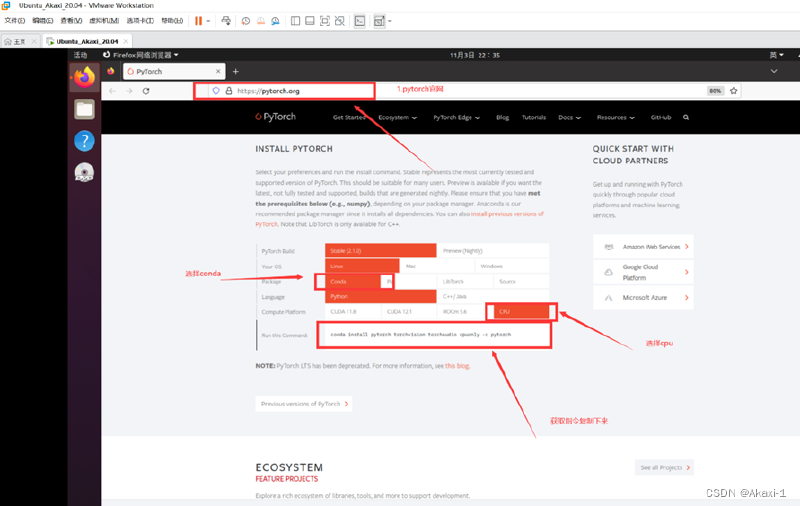Switch to the 主页 home tab

point(19,41)
